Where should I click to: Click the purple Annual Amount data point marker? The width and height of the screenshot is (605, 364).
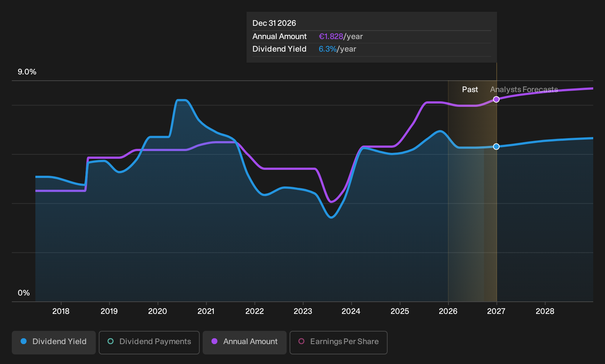tap(496, 99)
